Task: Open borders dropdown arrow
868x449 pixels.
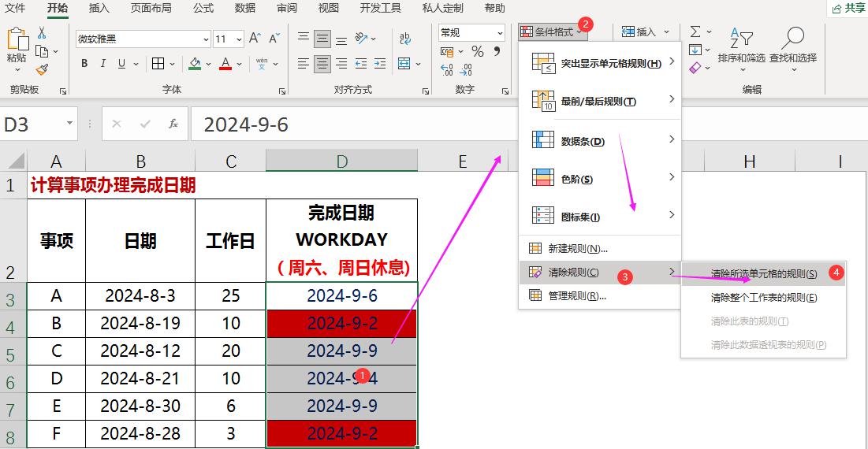Action: [173, 64]
